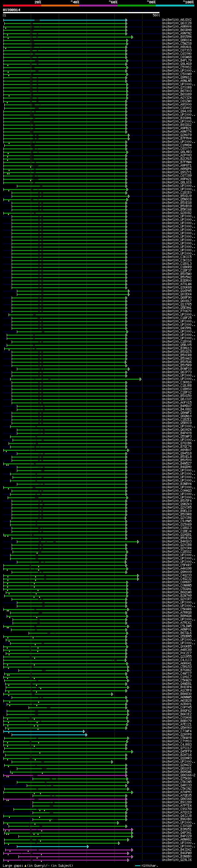Click the cyan ~100% legend segment
This screenshot has width=197, height=868.
[x=175, y=6]
